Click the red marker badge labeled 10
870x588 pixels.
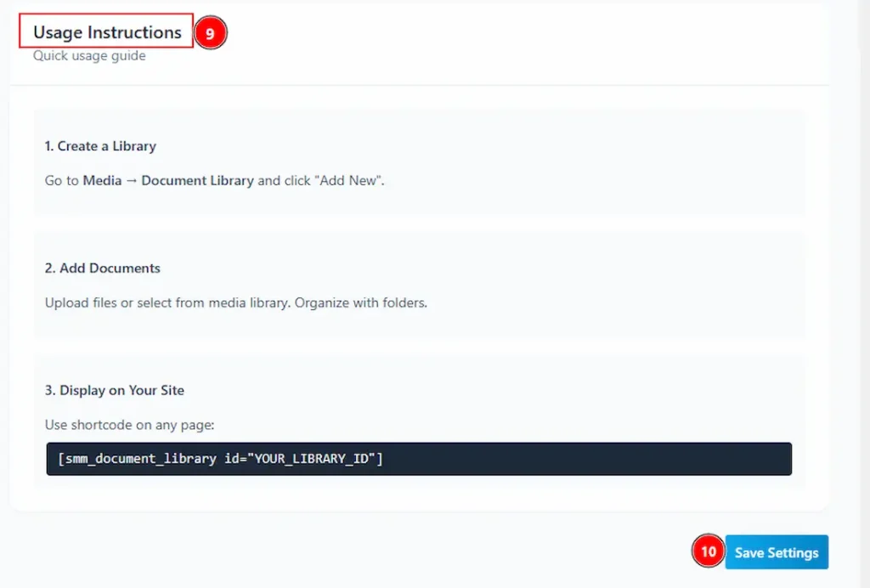tap(708, 551)
